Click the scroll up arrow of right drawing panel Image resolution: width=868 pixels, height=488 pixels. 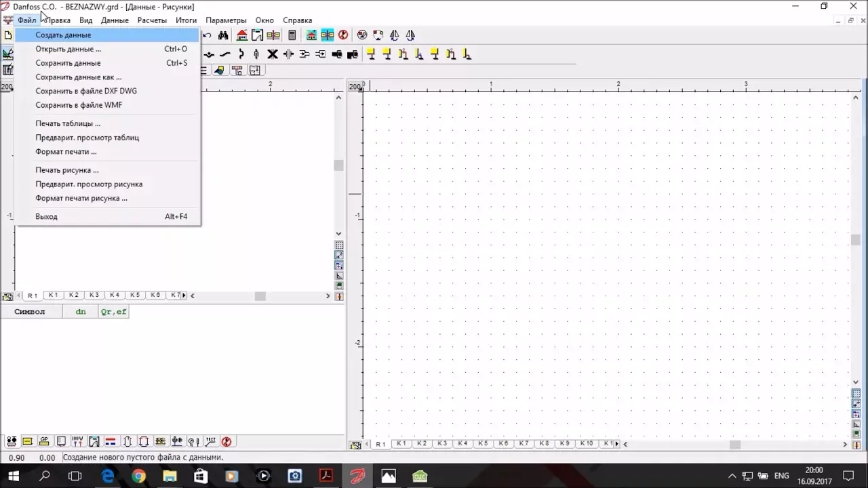click(856, 98)
